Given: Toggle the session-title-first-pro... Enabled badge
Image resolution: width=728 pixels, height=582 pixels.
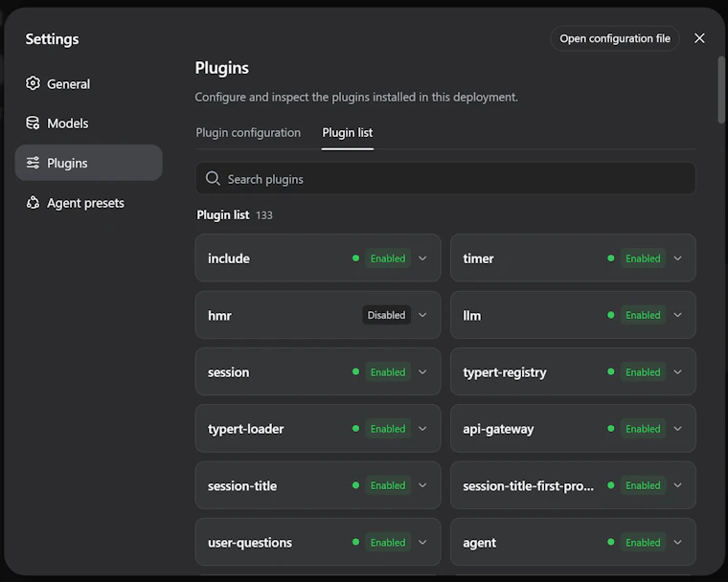Looking at the screenshot, I should [643, 485].
